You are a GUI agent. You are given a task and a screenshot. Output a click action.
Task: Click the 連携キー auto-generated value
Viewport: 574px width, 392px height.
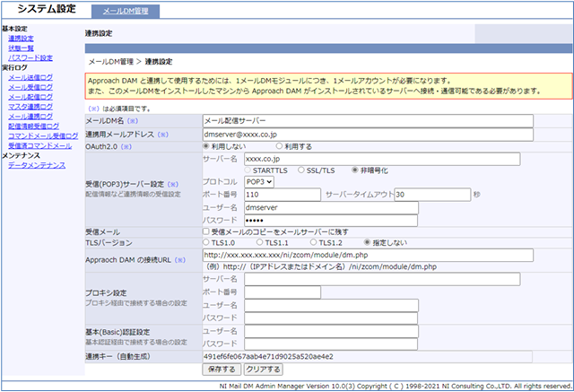[367, 357]
